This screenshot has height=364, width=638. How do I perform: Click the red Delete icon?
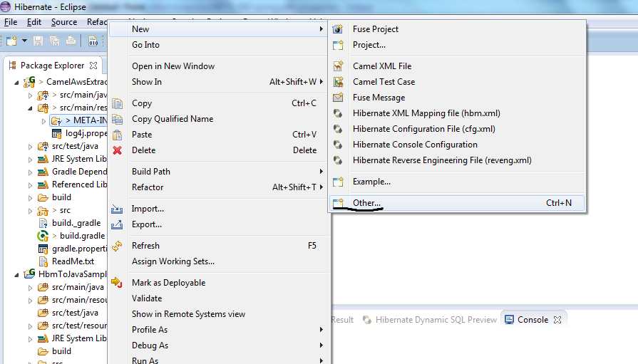coord(117,150)
